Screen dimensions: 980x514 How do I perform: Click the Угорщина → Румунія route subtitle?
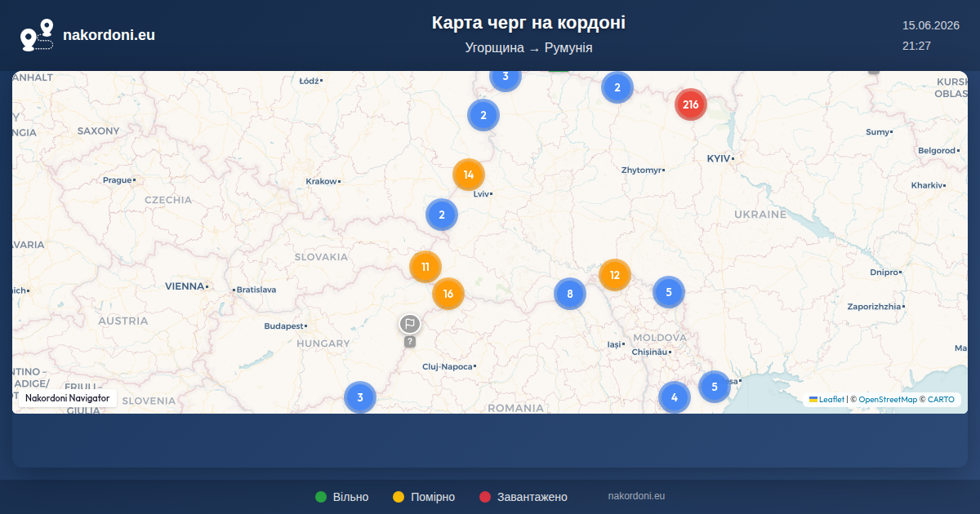[x=529, y=48]
